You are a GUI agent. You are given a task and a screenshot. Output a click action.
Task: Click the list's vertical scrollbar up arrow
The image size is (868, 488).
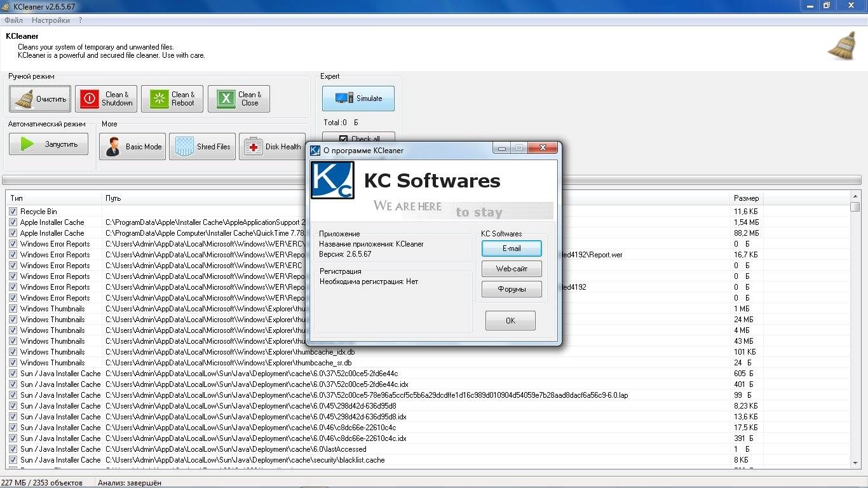pos(855,198)
